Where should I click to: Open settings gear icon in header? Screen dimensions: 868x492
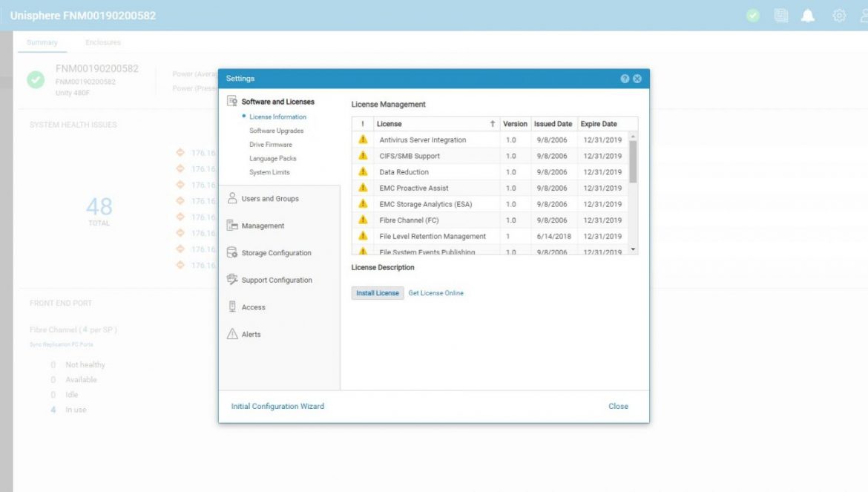(x=839, y=16)
